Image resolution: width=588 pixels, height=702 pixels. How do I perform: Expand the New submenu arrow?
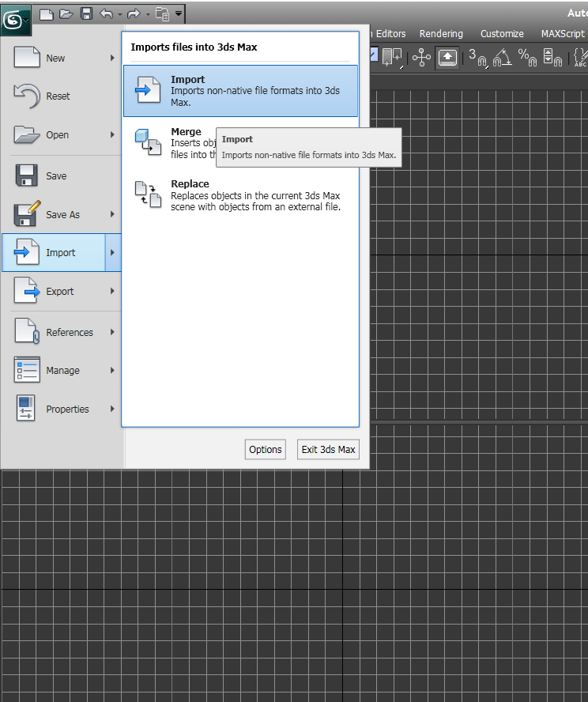pos(112,58)
